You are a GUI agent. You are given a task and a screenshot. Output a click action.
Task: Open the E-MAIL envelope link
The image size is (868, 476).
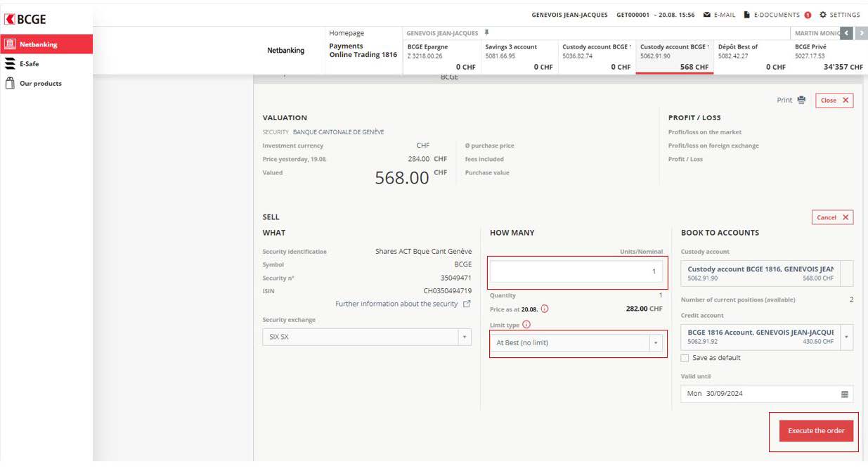pos(718,15)
